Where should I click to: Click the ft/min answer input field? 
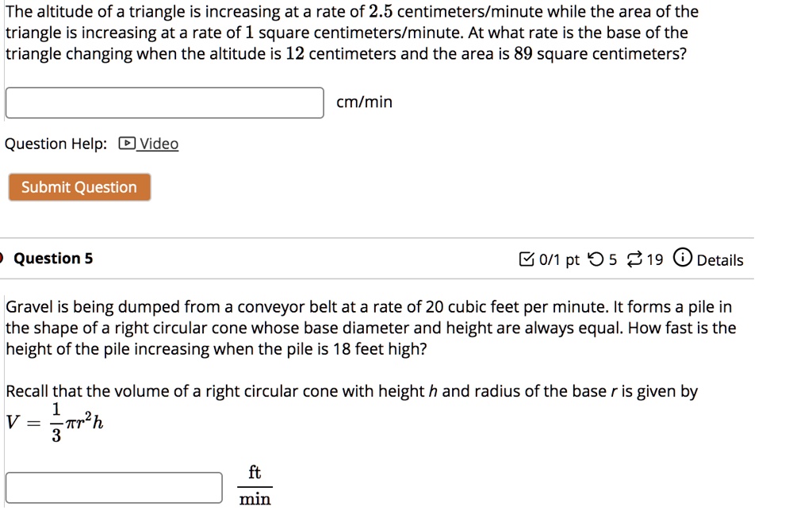(x=113, y=487)
